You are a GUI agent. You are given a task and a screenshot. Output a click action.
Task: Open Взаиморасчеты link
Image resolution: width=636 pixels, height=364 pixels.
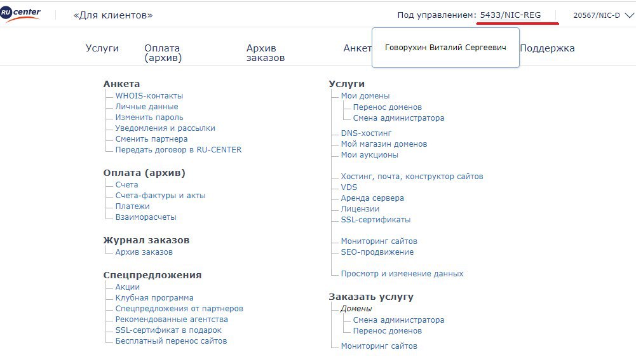[145, 217]
